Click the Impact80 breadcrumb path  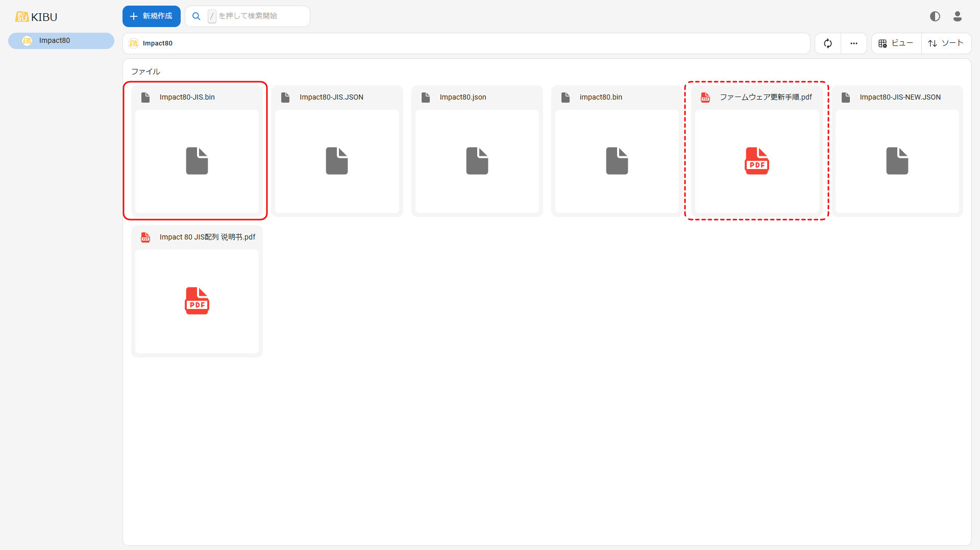tap(157, 43)
